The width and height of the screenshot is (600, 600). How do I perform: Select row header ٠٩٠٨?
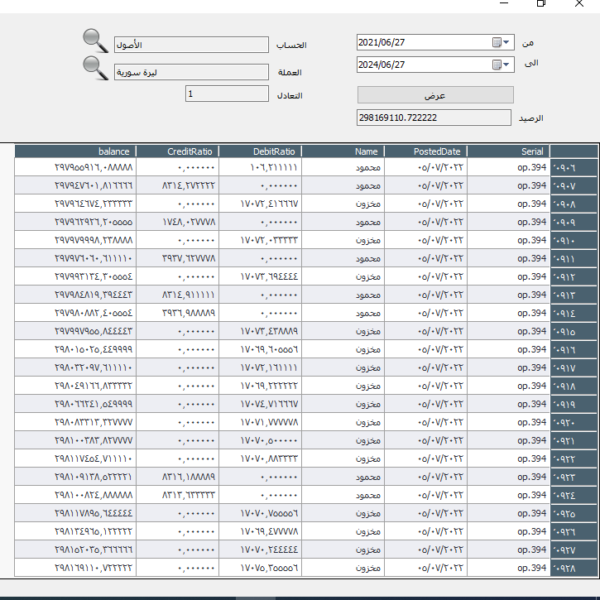(x=574, y=204)
